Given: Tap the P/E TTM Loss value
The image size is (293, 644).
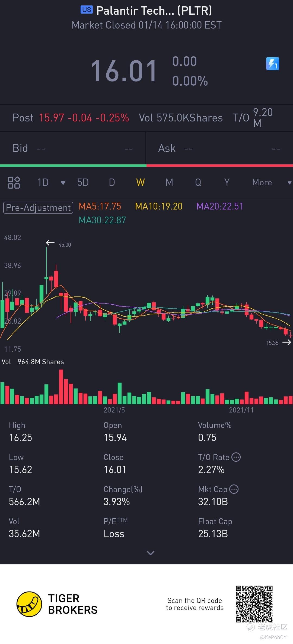Looking at the screenshot, I should coord(114,534).
